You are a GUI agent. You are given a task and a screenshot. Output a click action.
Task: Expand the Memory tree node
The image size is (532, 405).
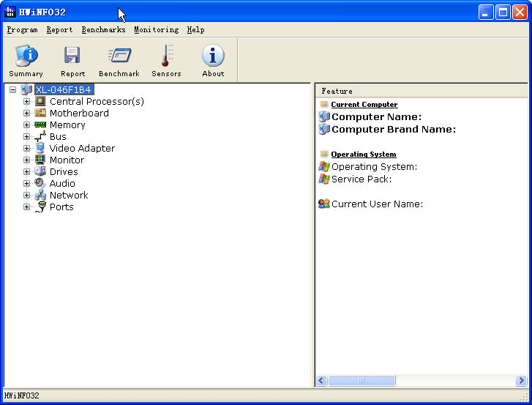pos(26,125)
